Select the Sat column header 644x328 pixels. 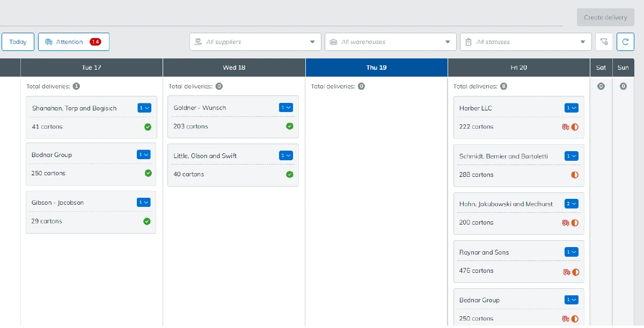(x=601, y=68)
